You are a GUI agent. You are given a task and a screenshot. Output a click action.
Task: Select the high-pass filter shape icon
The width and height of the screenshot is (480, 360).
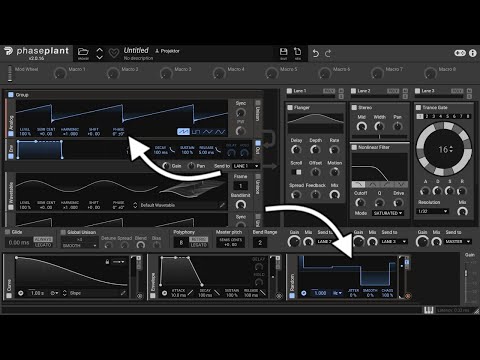tap(387, 184)
